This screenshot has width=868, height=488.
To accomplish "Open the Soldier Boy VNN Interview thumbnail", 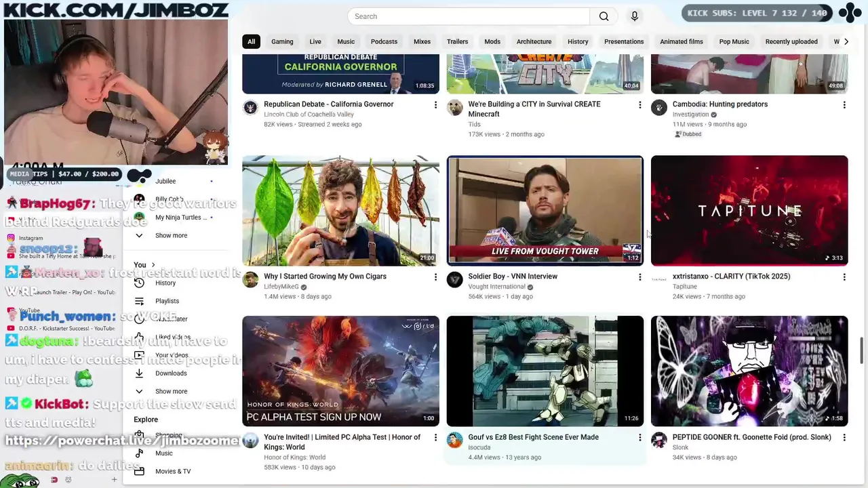I will coord(545,211).
